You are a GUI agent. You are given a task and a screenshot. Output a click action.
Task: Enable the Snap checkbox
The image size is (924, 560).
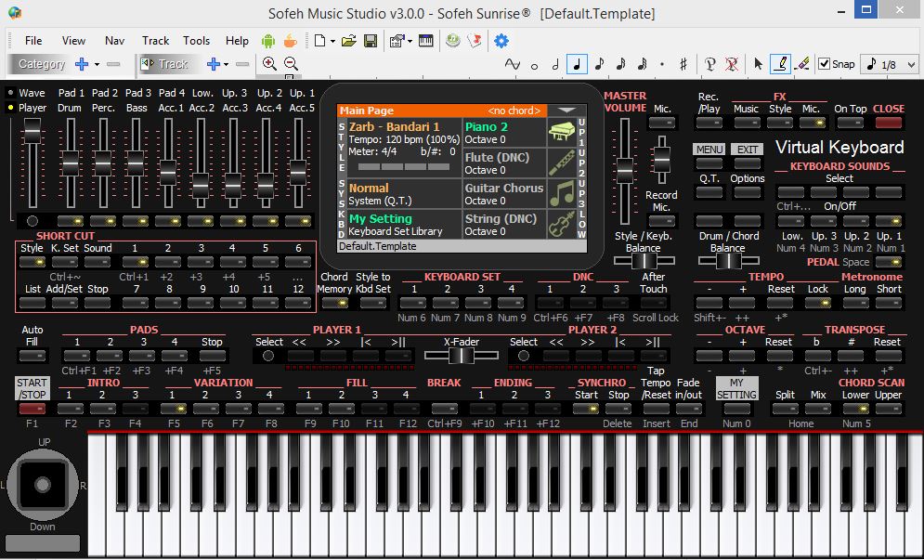[826, 63]
